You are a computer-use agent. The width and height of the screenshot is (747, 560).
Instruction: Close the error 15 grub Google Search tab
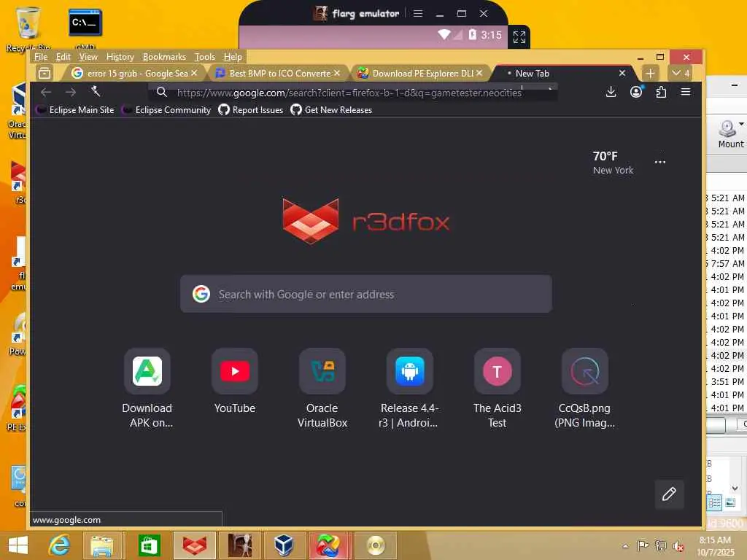194,73
